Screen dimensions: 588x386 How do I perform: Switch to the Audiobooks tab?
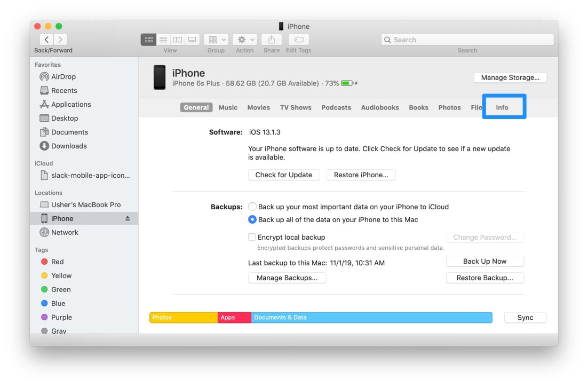380,107
